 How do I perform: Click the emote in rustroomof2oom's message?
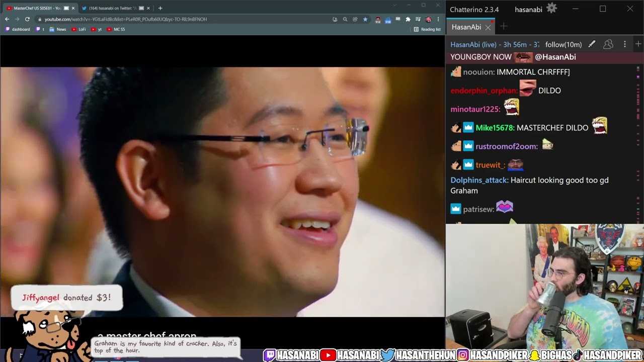547,145
